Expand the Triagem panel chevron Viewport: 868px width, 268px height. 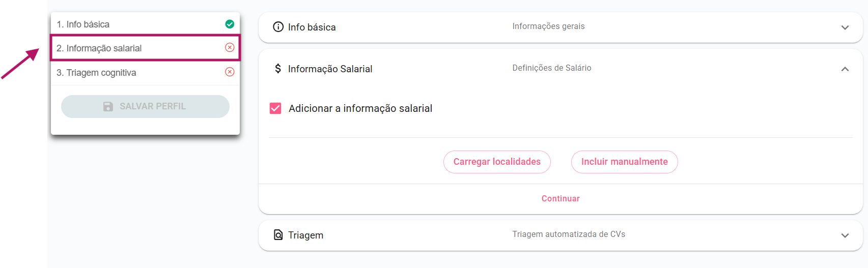pos(845,235)
